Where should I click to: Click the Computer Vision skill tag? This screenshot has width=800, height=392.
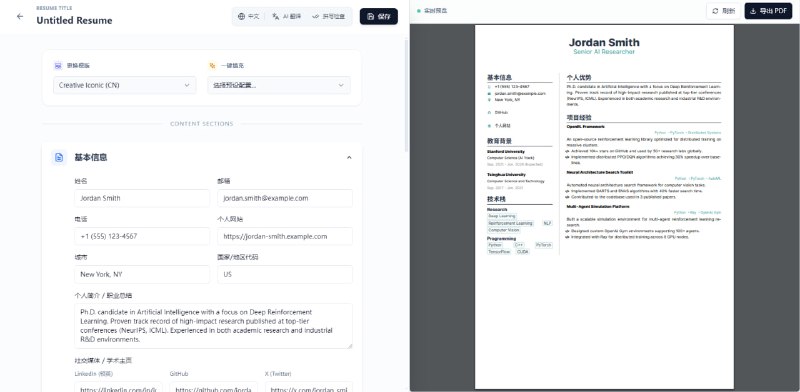504,230
